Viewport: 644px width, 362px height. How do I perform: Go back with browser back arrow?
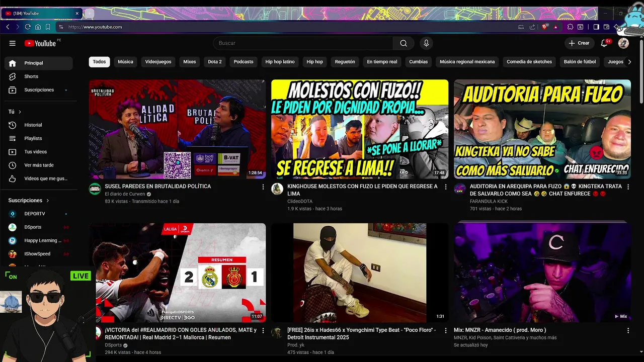click(x=8, y=27)
